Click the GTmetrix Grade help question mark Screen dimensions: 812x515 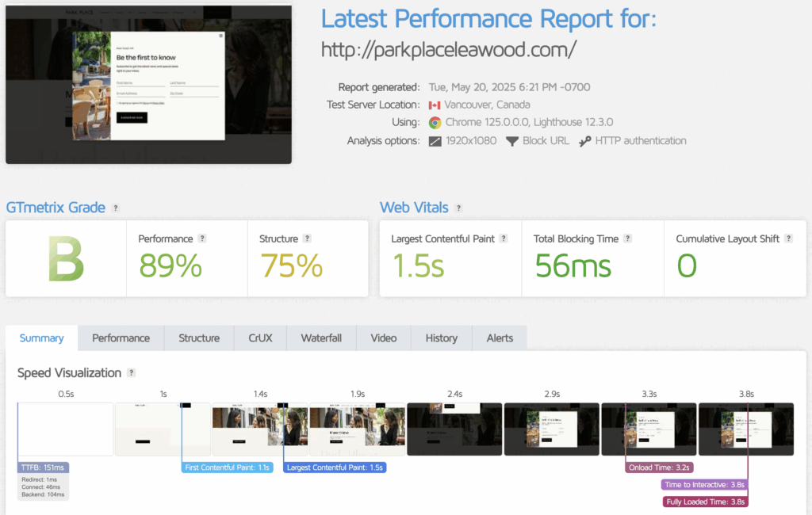pyautogui.click(x=116, y=208)
